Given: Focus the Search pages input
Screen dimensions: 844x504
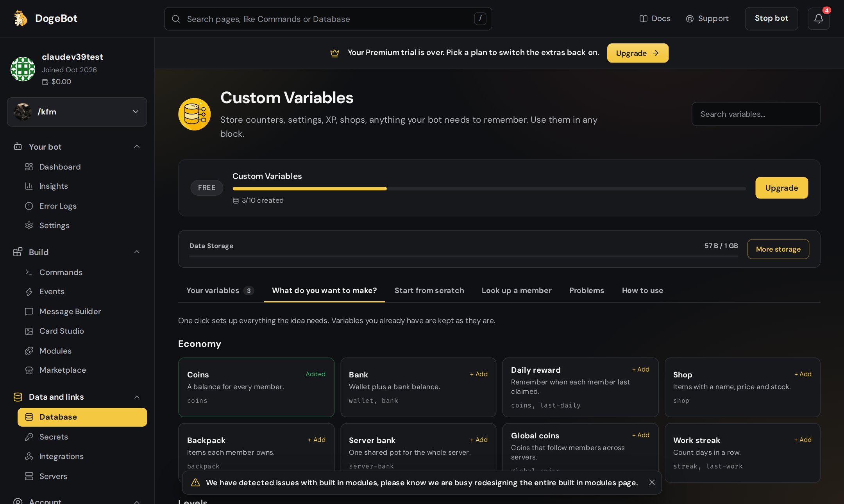Looking at the screenshot, I should [x=328, y=19].
